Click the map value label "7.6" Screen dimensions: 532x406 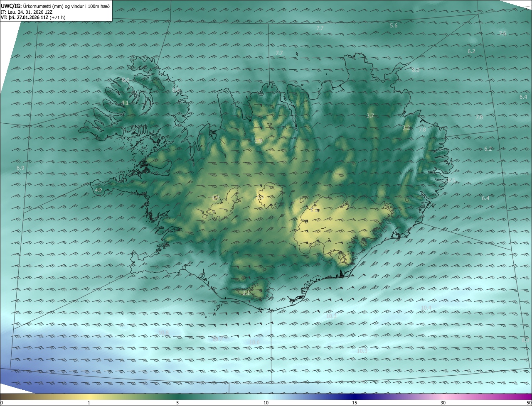pyautogui.click(x=502, y=33)
